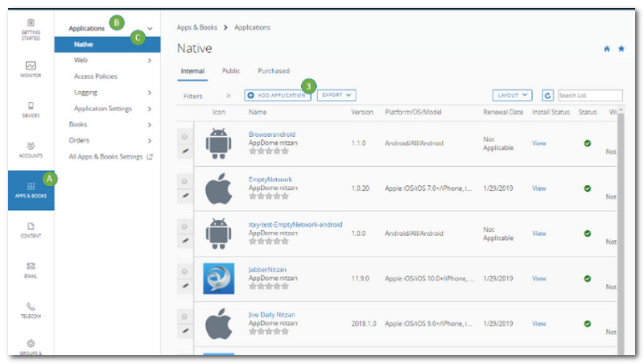View install status for Jive Daily Nitzan

pos(539,324)
